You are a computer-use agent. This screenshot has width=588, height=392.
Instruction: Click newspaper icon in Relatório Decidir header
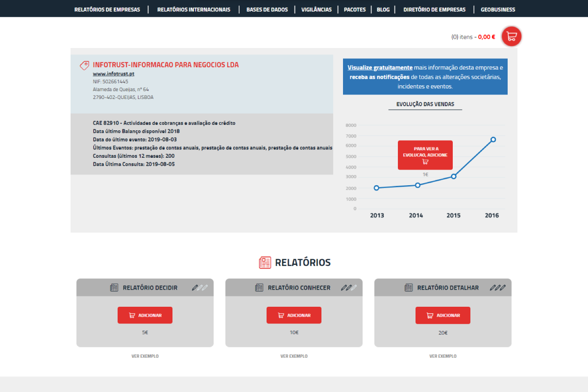coord(114,288)
